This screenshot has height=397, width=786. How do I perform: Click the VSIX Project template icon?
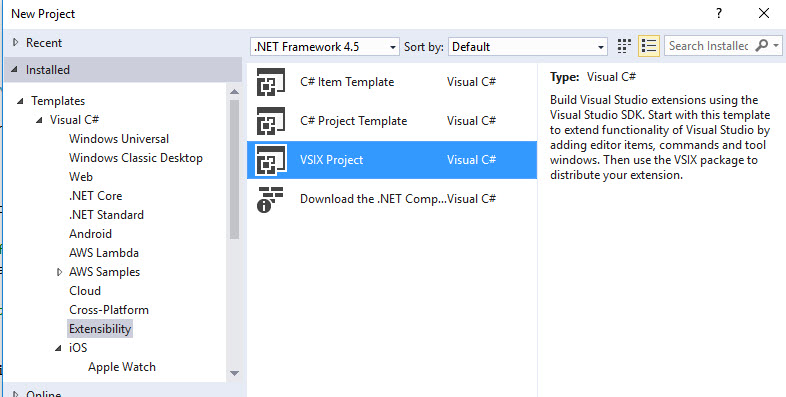(271, 160)
